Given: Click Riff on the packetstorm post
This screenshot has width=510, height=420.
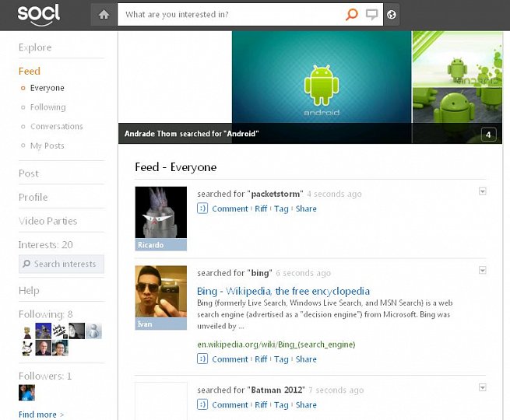Looking at the screenshot, I should pyautogui.click(x=261, y=208).
